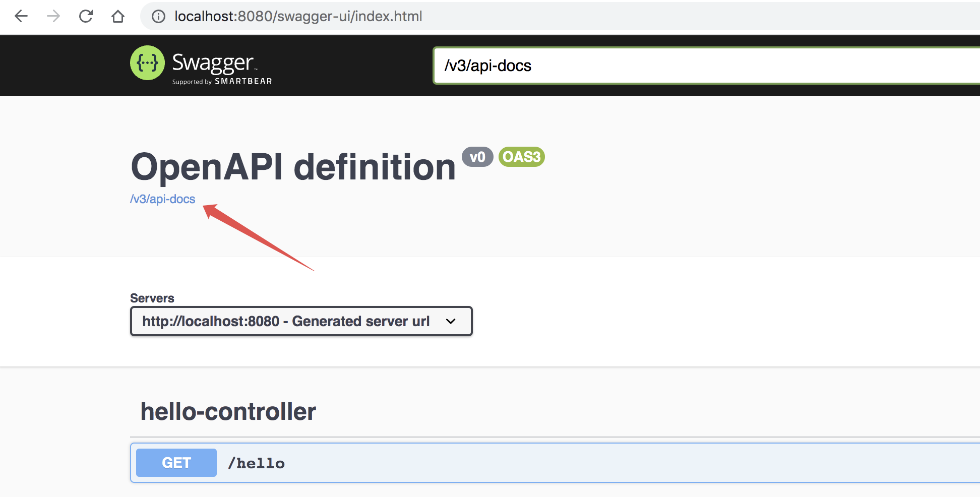Viewport: 980px width, 497px height.
Task: Click the Servers label
Action: [x=152, y=298]
